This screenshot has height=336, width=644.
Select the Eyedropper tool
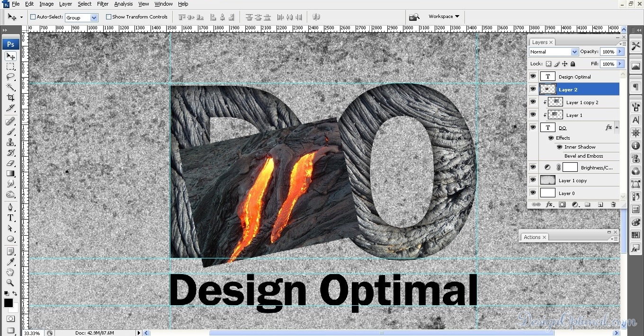pyautogui.click(x=10, y=262)
